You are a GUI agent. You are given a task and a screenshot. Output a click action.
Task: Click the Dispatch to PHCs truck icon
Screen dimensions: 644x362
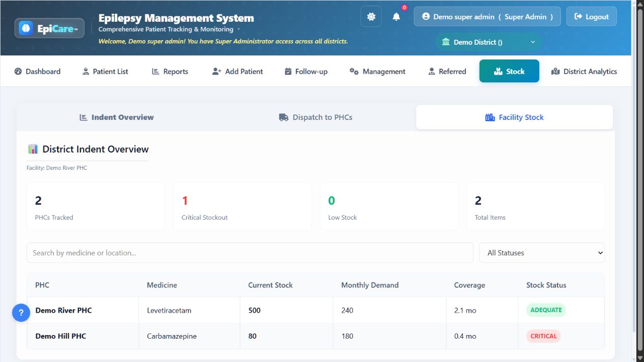[284, 117]
